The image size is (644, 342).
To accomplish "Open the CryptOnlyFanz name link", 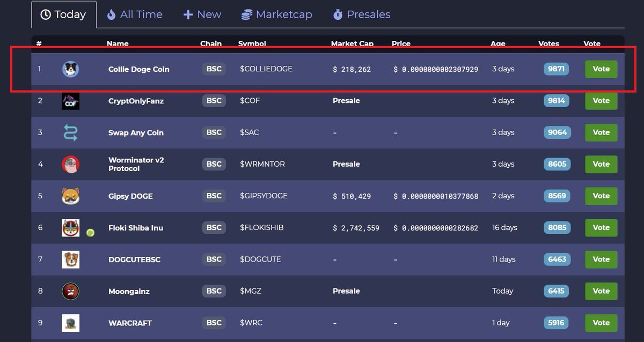I will coord(136,101).
